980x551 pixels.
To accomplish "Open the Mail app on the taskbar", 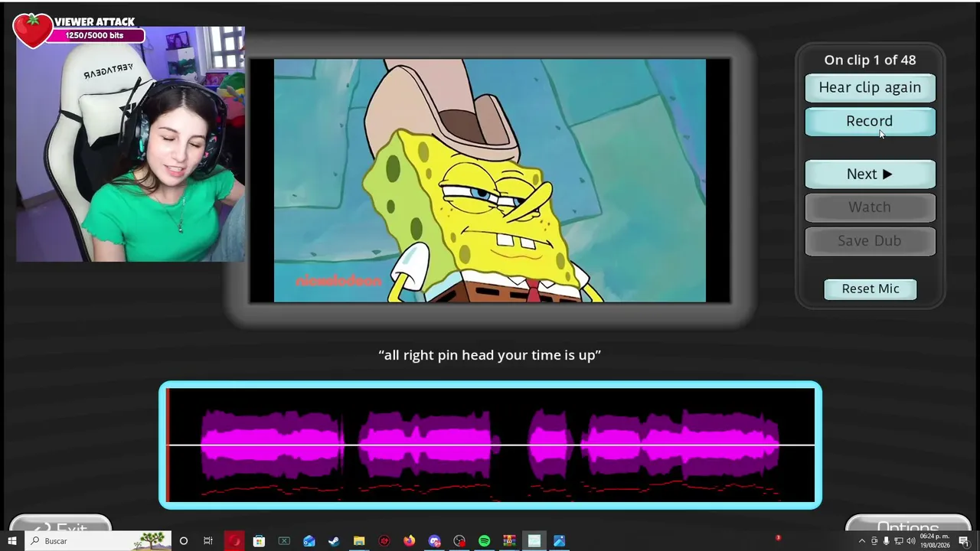I will point(309,541).
